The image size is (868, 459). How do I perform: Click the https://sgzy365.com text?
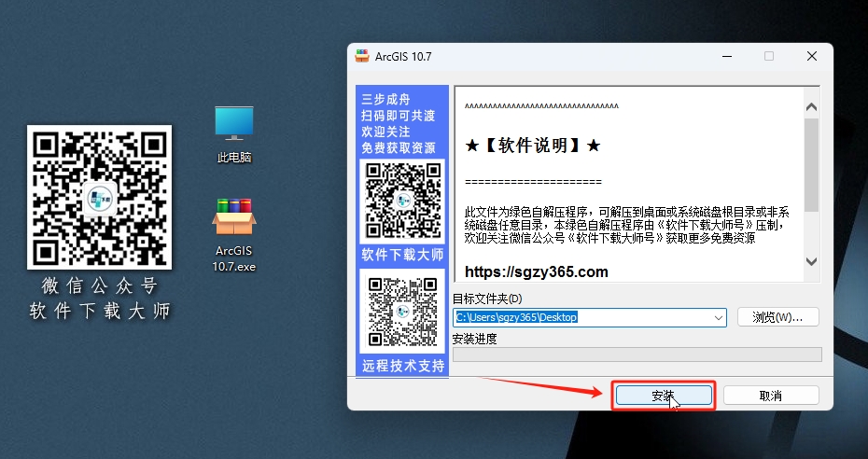537,271
